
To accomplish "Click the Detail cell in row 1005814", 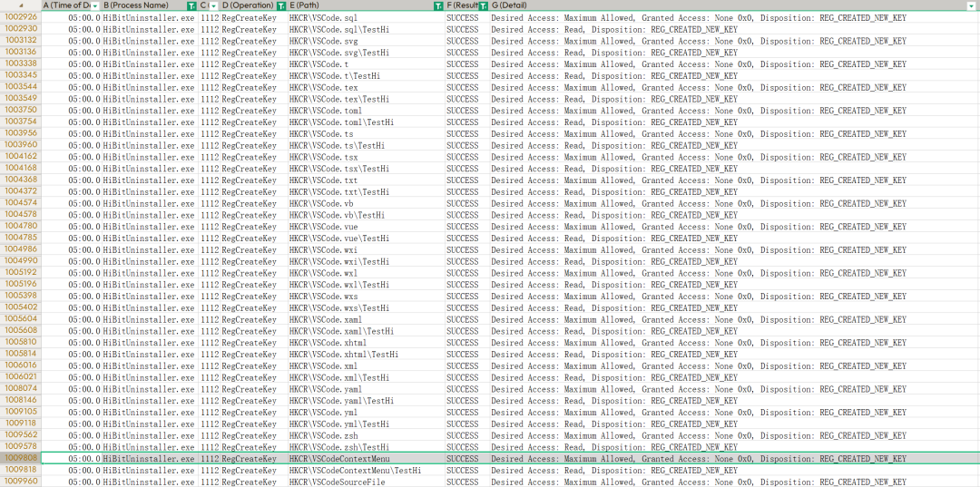I will tap(734, 355).
